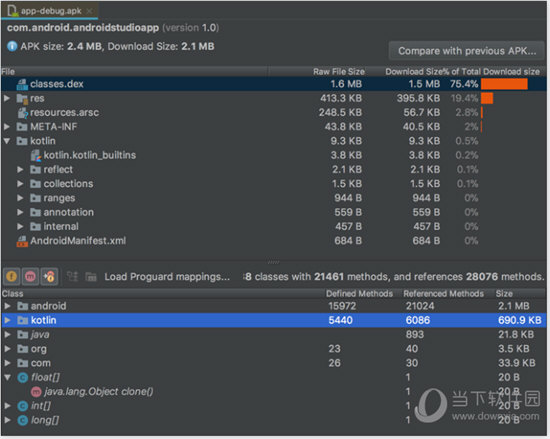Click Compare with previous APK button
Screen dimensions: 550x439
(x=467, y=51)
